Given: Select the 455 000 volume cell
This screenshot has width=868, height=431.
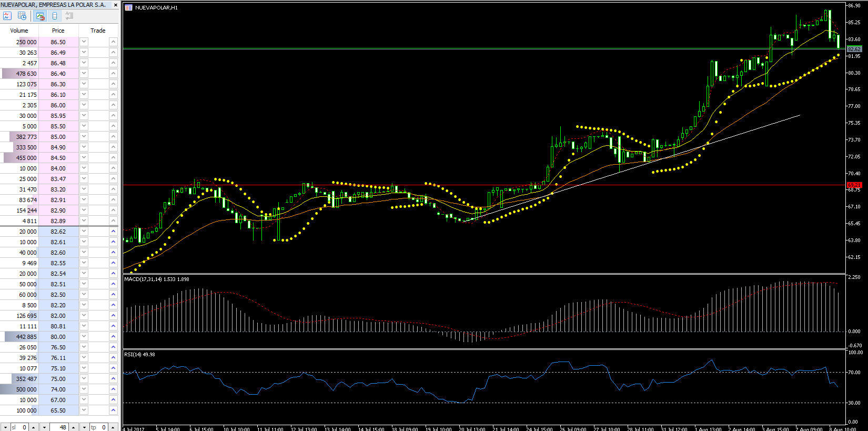Looking at the screenshot, I should tap(19, 157).
